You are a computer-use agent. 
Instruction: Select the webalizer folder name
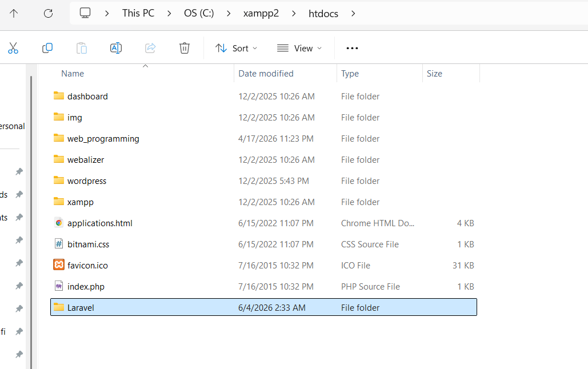point(86,160)
